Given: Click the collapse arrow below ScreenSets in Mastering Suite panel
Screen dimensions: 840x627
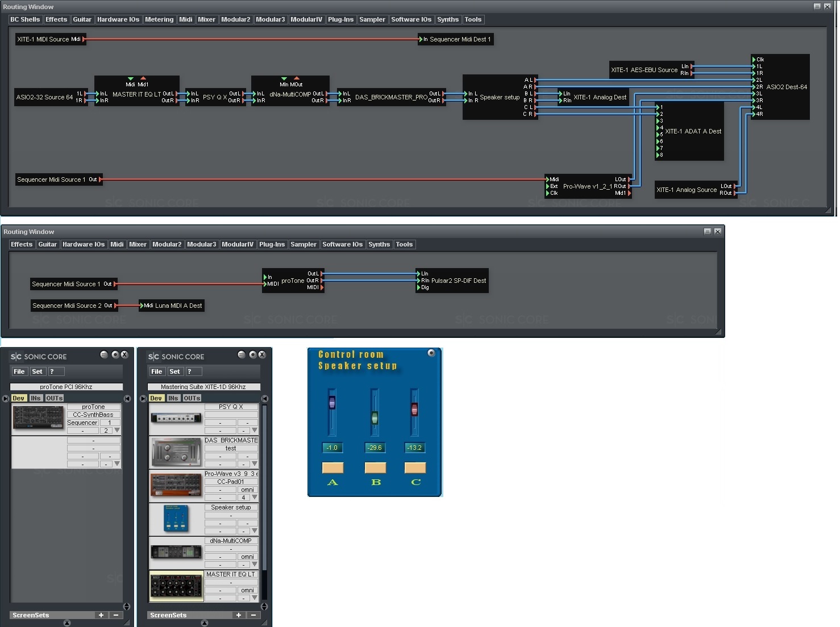Looking at the screenshot, I should [x=205, y=623].
